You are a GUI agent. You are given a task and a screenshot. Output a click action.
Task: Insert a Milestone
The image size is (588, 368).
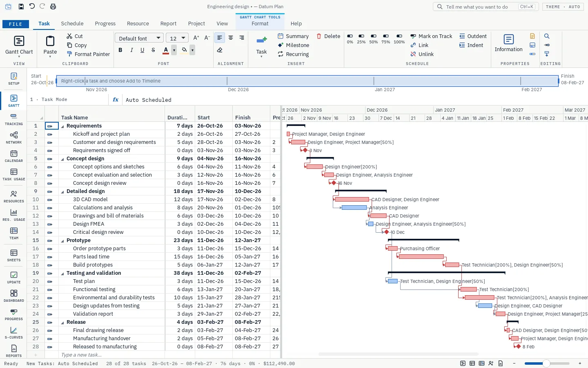point(294,45)
